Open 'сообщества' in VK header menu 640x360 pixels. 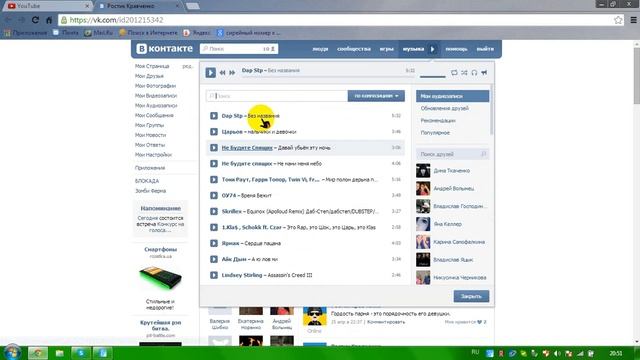[354, 49]
